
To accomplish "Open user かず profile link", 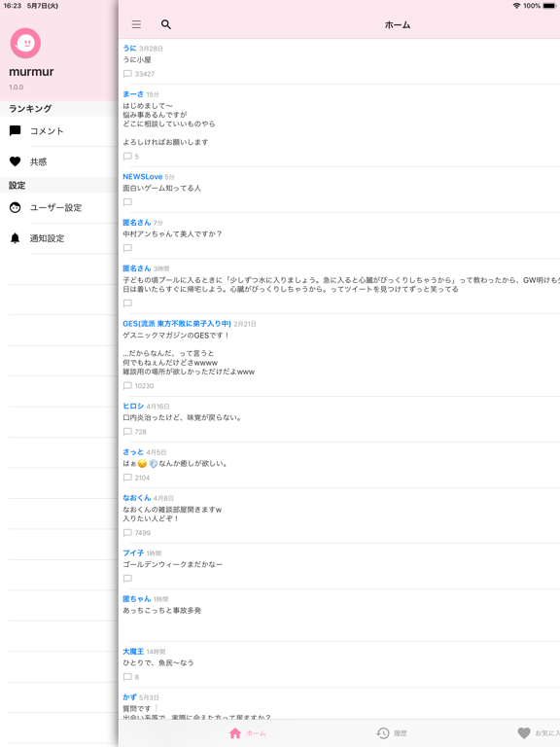I will pos(129,697).
